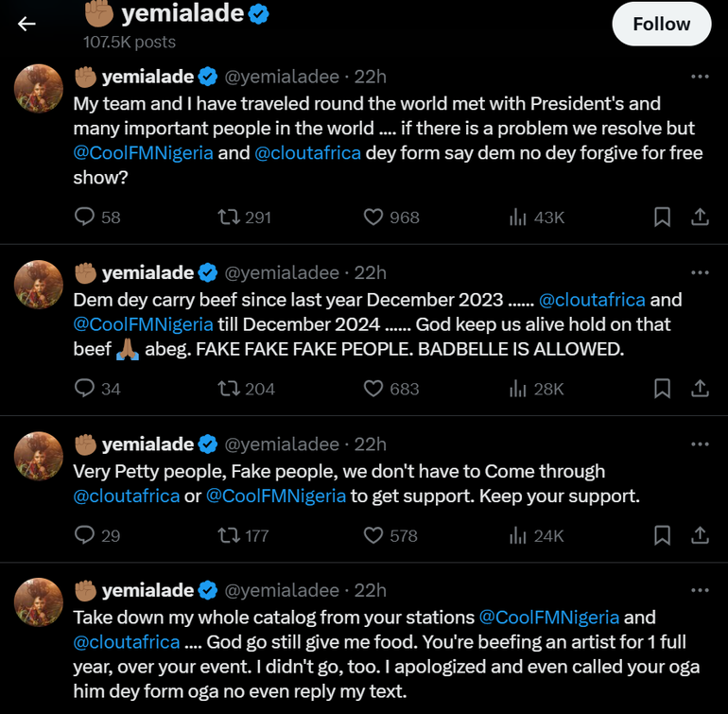The height and width of the screenshot is (714, 728).
Task: Like the post with 683 likes
Action: 374,388
